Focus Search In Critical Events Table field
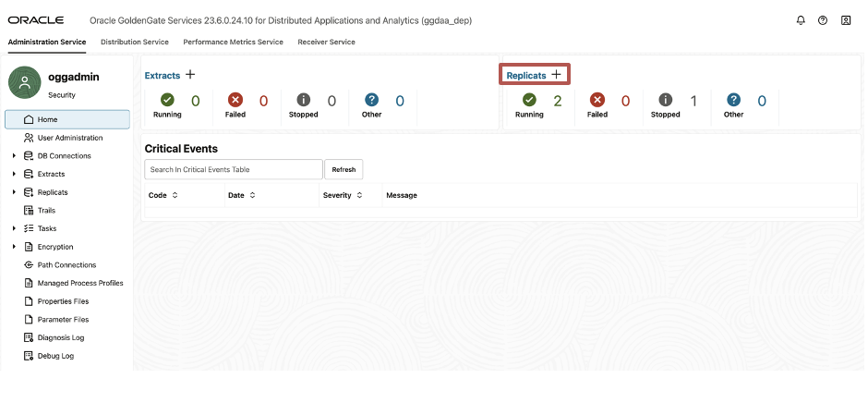Image resolution: width=868 pixels, height=403 pixels. click(x=233, y=170)
